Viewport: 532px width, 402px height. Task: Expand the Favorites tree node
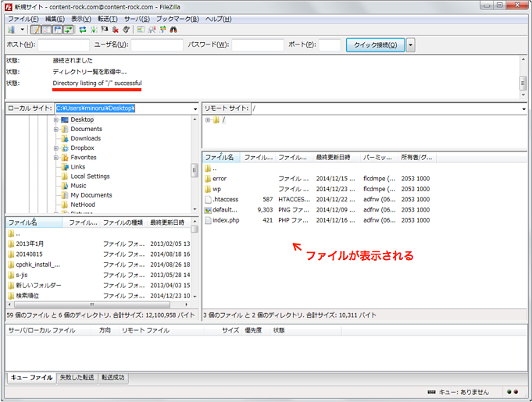[x=56, y=158]
